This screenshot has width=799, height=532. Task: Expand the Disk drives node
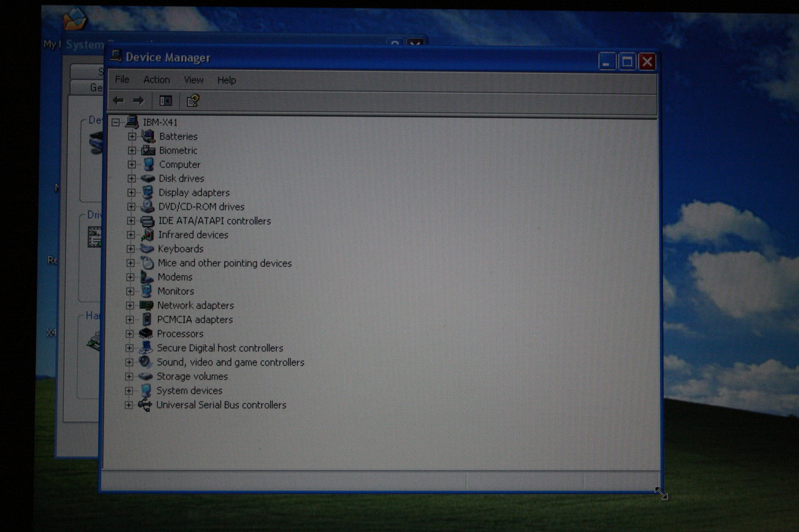pos(131,178)
